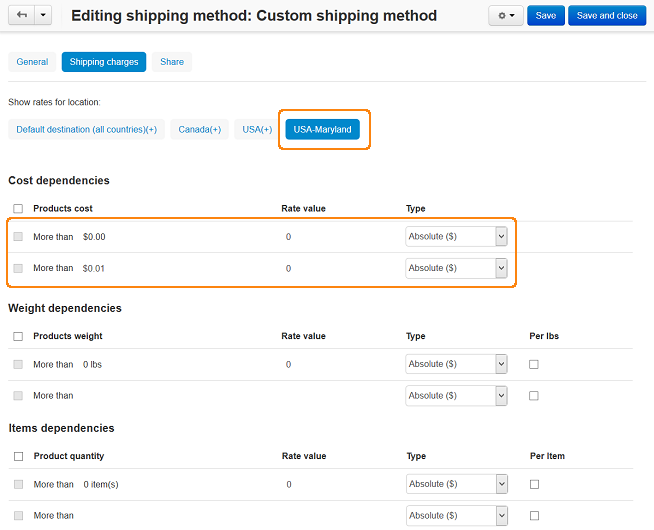654x530 pixels.
Task: Click the Per item column header
Action: (x=547, y=456)
